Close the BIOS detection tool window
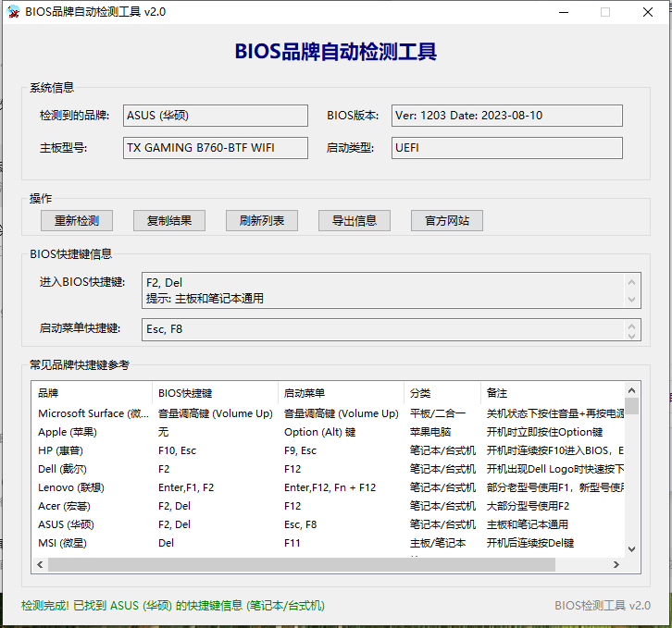 647,12
